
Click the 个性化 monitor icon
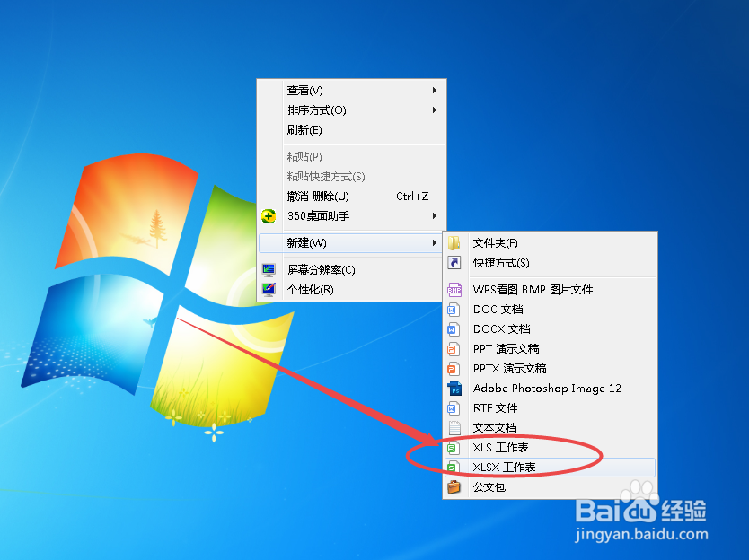[x=269, y=289]
